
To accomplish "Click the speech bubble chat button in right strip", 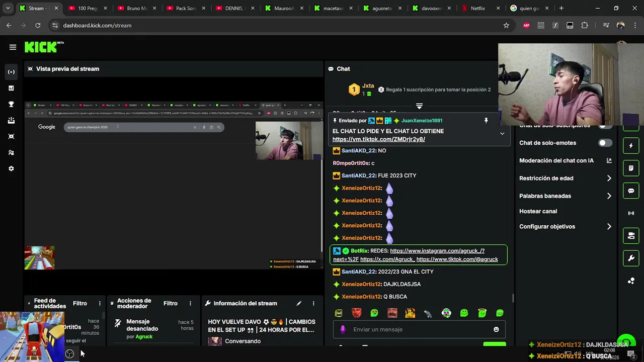I will tap(631, 191).
